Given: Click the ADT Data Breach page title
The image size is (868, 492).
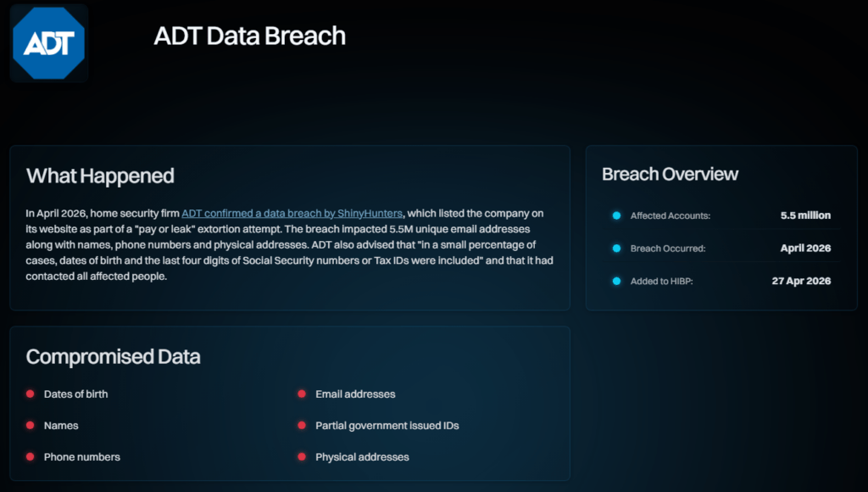Looking at the screenshot, I should click(250, 36).
